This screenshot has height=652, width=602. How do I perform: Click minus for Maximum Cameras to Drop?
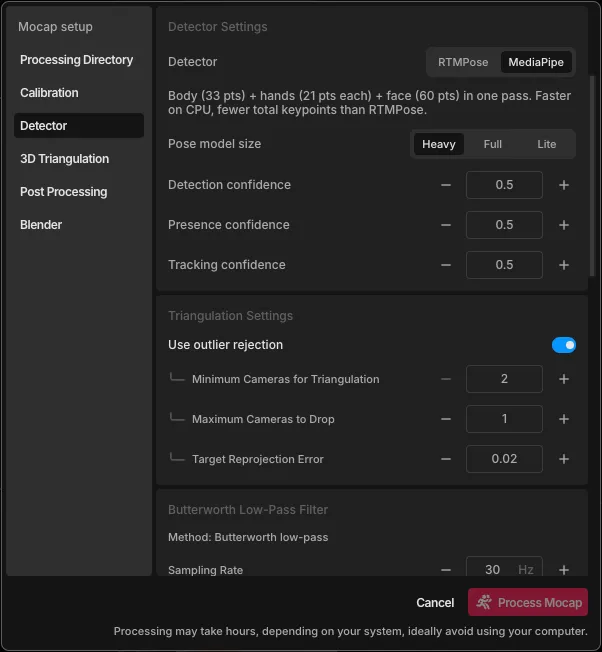[446, 419]
